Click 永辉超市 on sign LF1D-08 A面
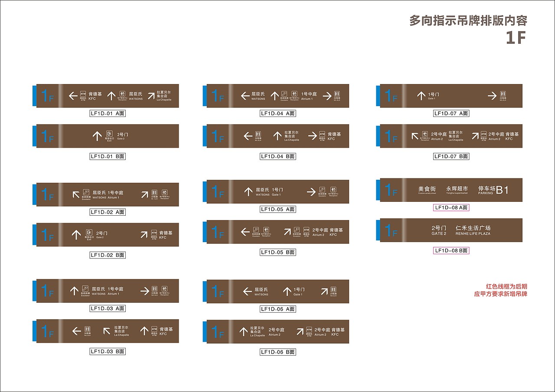Image resolution: width=555 pixels, height=392 pixels. 457,190
